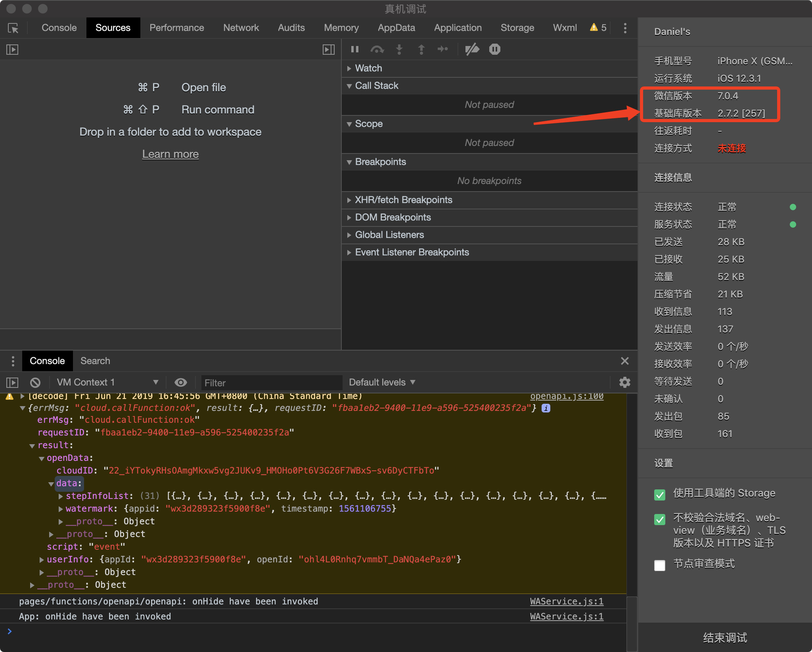Expand the Watch section
This screenshot has width=812, height=652.
point(368,68)
